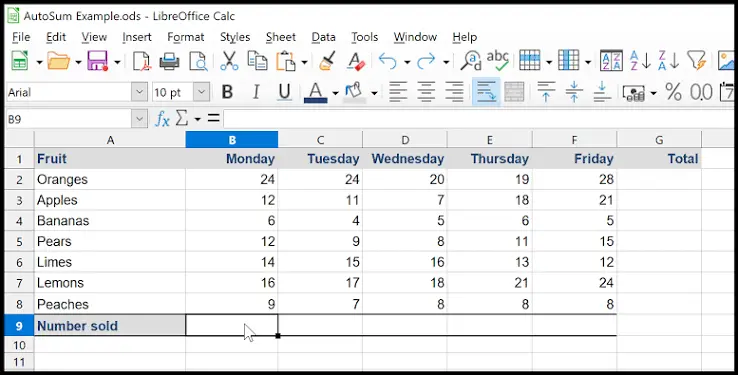738x375 pixels.
Task: Click the Insert Rows icon
Action: pos(529,61)
